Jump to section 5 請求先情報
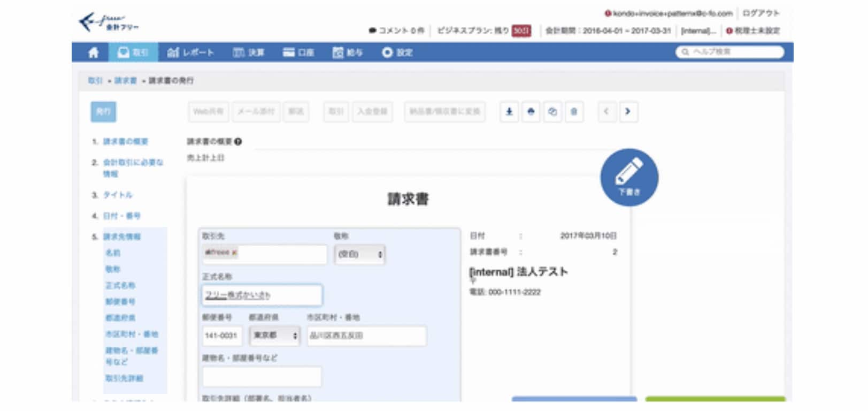This screenshot has width=868, height=411. pyautogui.click(x=122, y=237)
